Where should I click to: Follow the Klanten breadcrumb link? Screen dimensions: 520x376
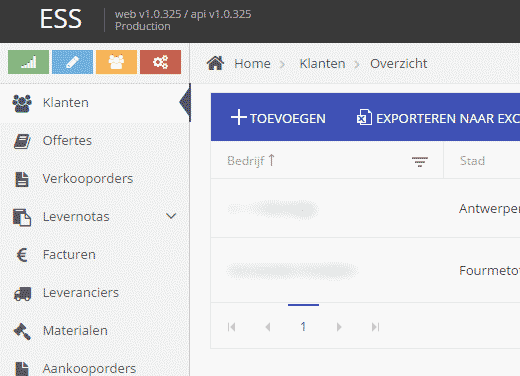pos(322,63)
